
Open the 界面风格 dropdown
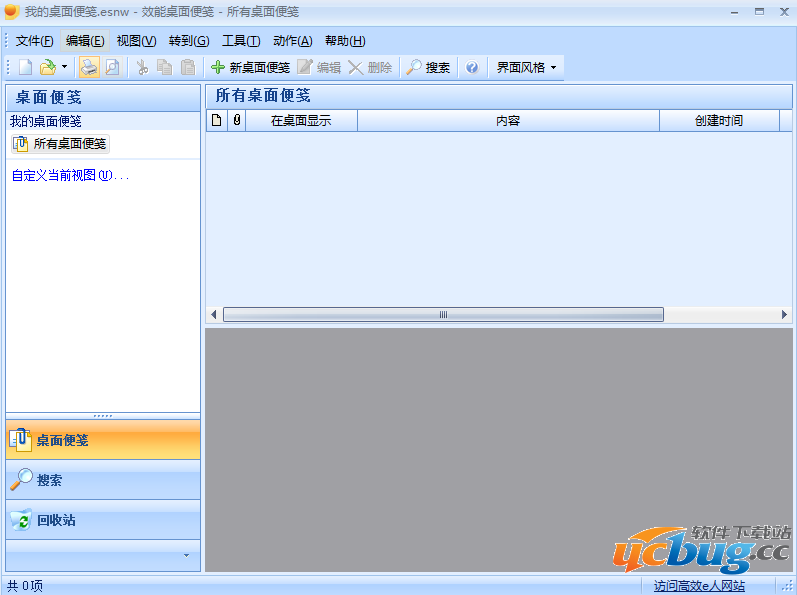click(526, 67)
